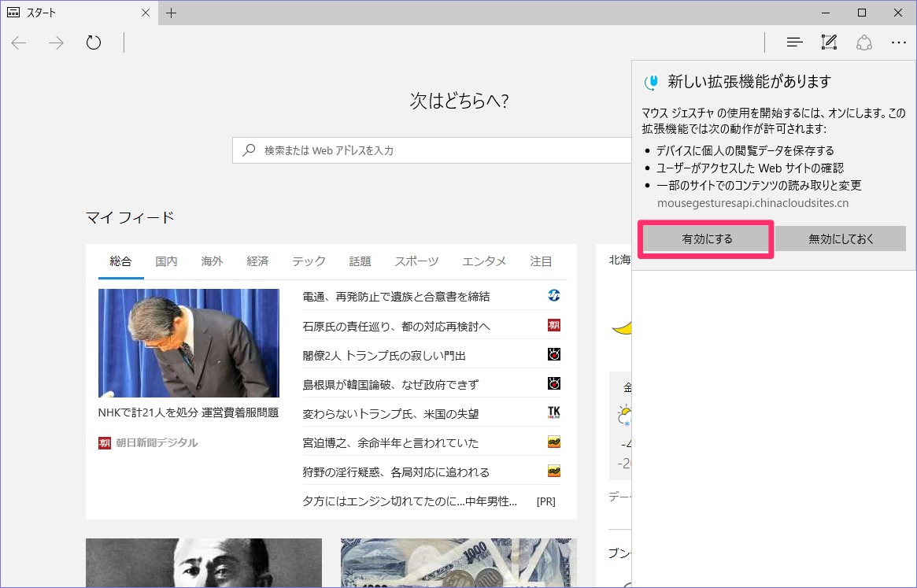Screen dimensions: 917x588
Task: Click the red 朝 icon under photo
Action: [x=105, y=443]
